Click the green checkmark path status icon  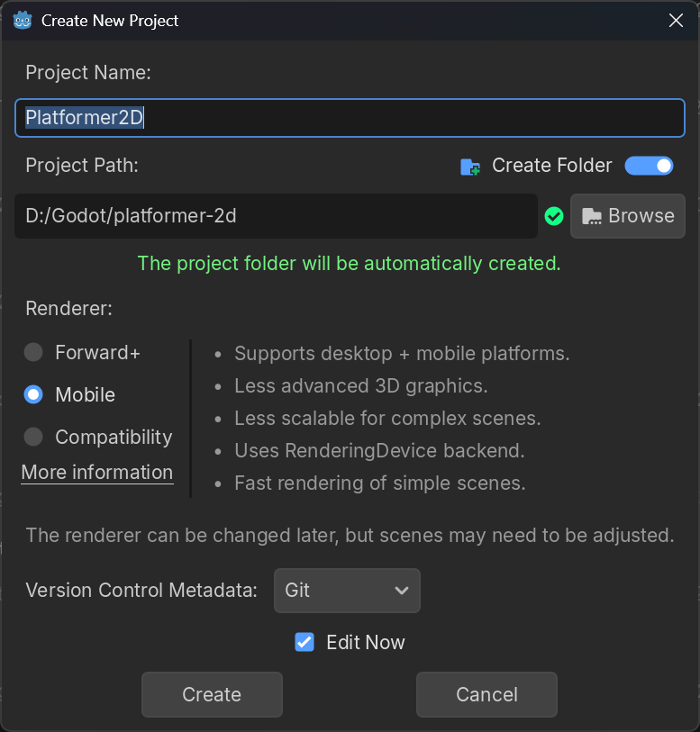click(554, 216)
